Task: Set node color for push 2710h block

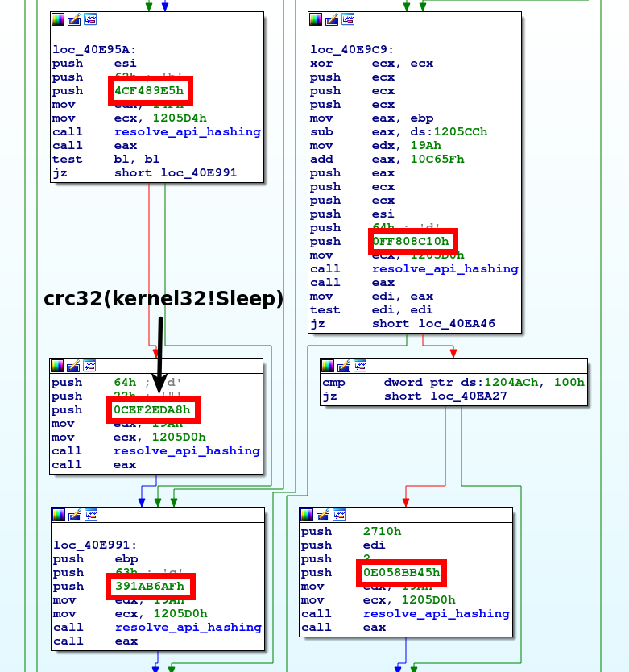Action: 307,515
